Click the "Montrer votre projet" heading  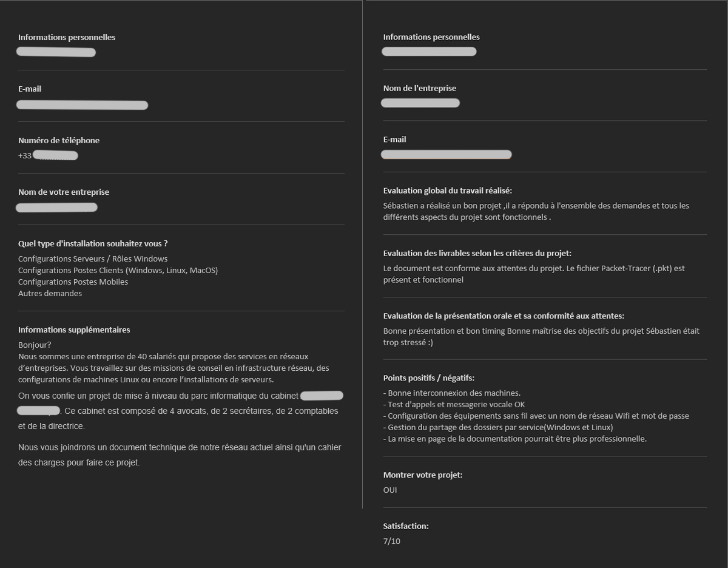(x=422, y=475)
